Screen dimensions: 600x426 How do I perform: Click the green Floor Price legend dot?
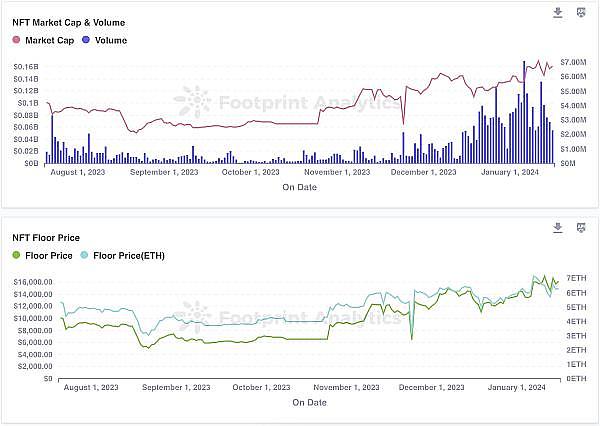[x=17, y=255]
